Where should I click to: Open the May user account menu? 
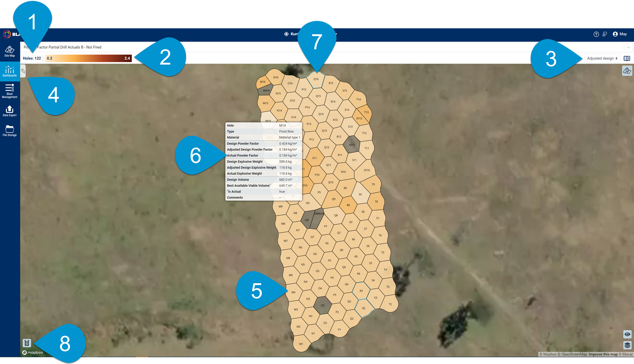(619, 34)
